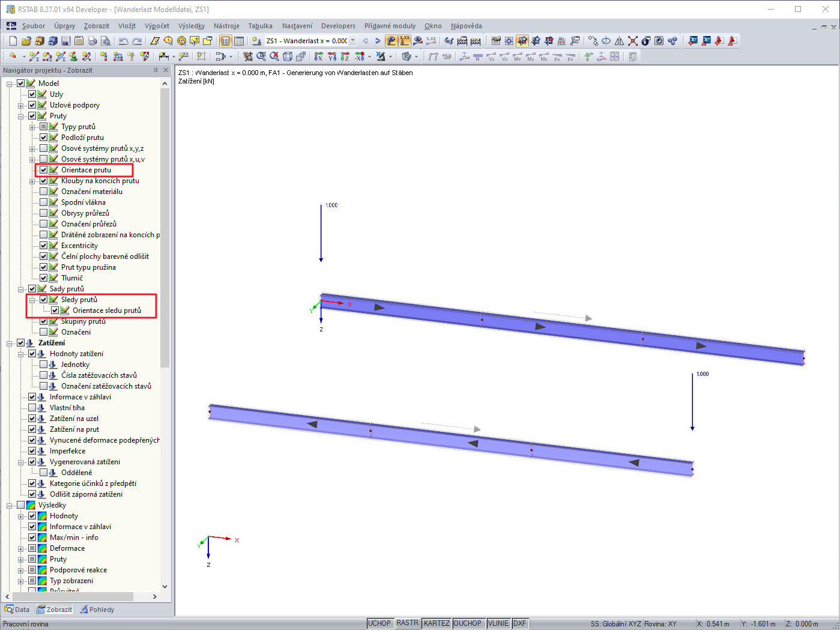Enable the Označení materiálu checkbox
The width and height of the screenshot is (840, 630).
(x=44, y=192)
